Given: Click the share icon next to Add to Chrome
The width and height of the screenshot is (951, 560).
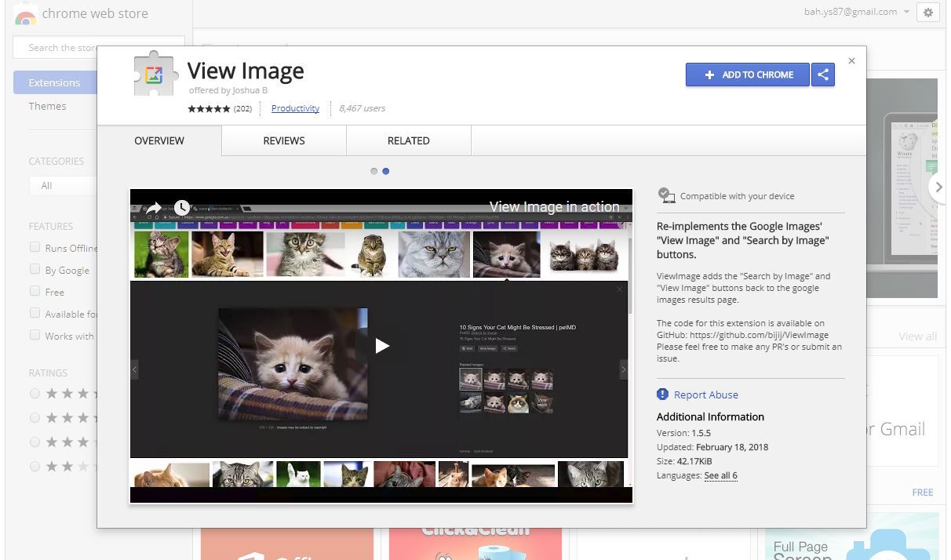Looking at the screenshot, I should [823, 75].
